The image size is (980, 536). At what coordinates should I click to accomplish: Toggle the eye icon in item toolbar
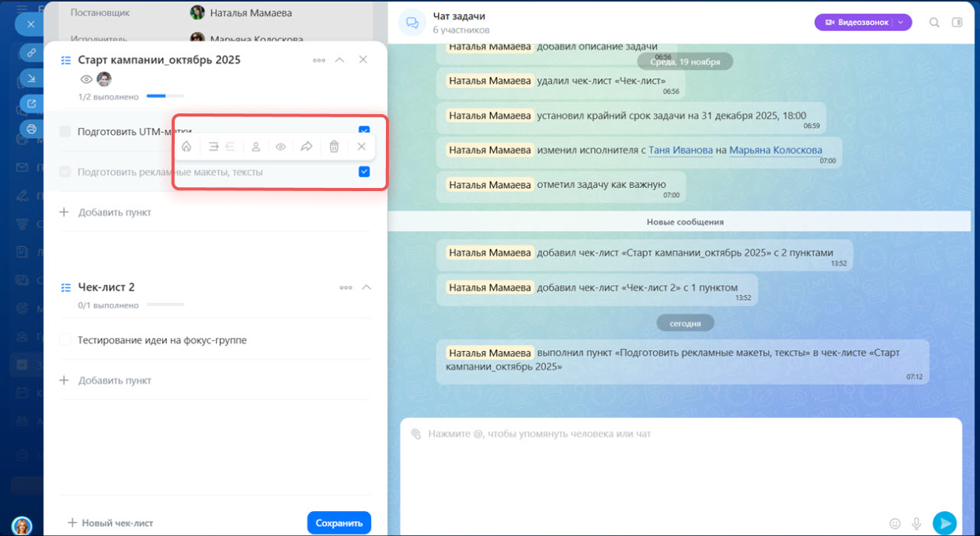tap(281, 147)
